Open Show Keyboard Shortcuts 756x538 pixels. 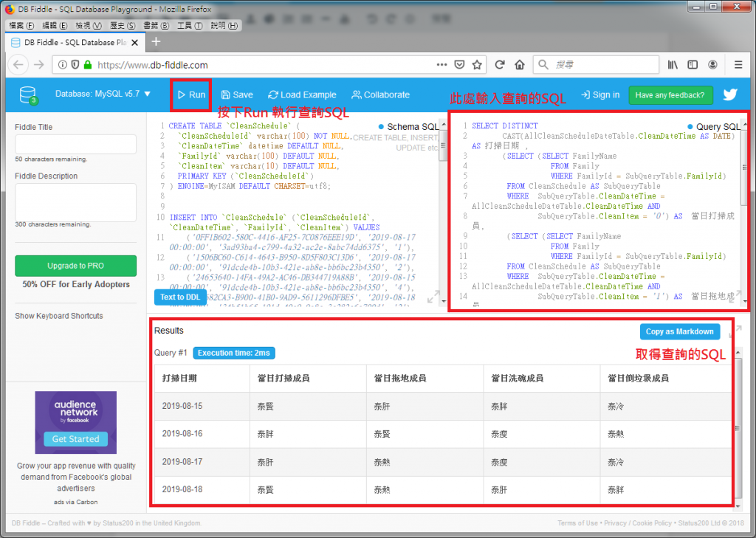tap(59, 316)
